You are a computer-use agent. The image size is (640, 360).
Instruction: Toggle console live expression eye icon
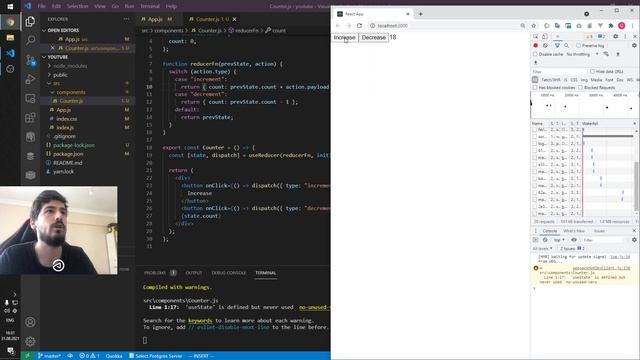pyautogui.click(x=574, y=240)
